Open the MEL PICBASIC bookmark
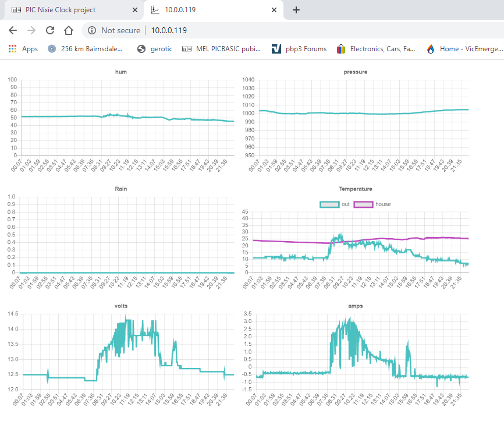The image size is (504, 432). pos(222,49)
